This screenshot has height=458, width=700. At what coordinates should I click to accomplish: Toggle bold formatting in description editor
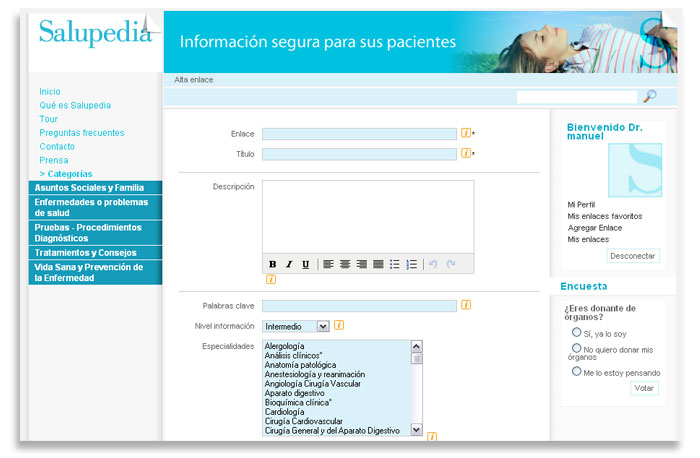(272, 264)
